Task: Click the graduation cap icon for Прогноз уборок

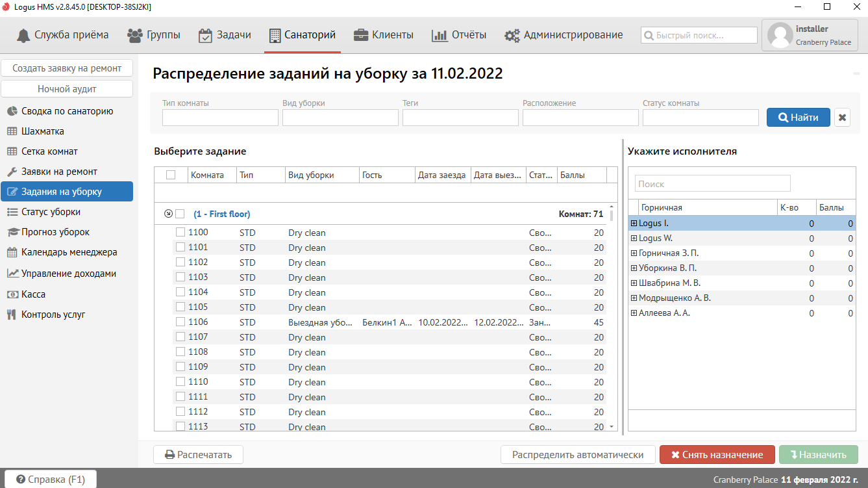Action: tap(12, 232)
